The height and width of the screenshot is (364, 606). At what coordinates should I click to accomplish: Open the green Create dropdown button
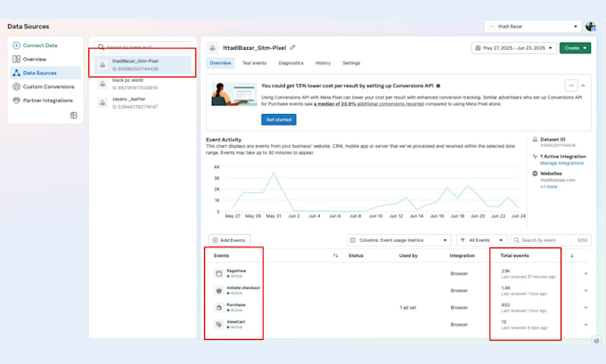click(575, 48)
